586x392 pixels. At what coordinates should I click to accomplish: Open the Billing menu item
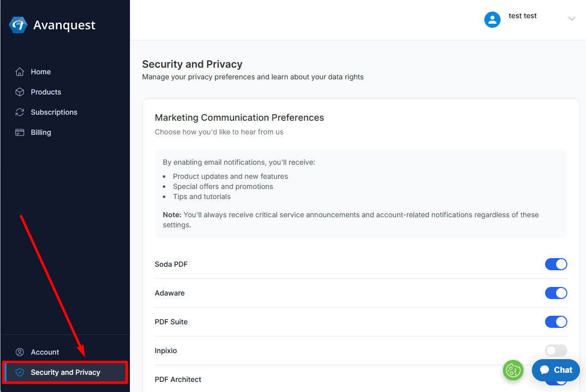[41, 132]
